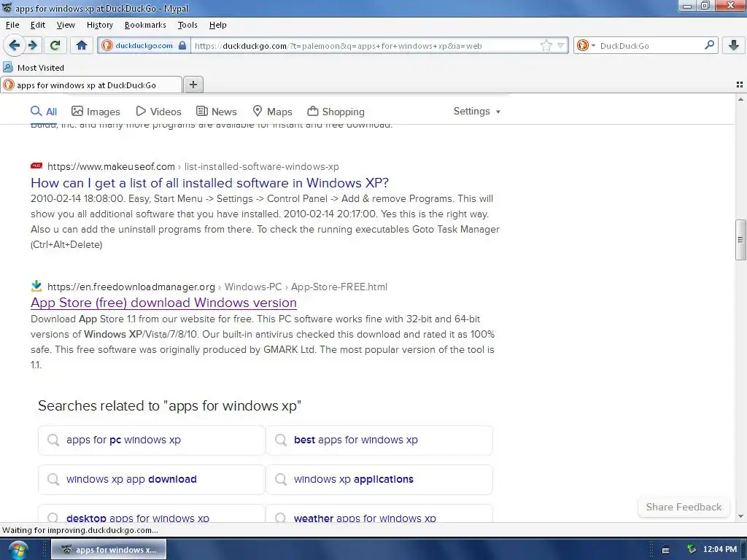
Task: Switch to Images search results
Action: coord(96,112)
